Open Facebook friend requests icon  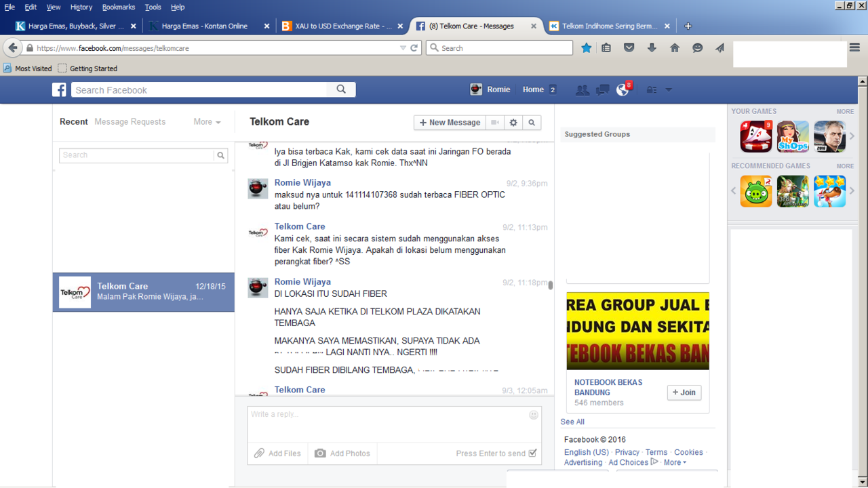[582, 89]
